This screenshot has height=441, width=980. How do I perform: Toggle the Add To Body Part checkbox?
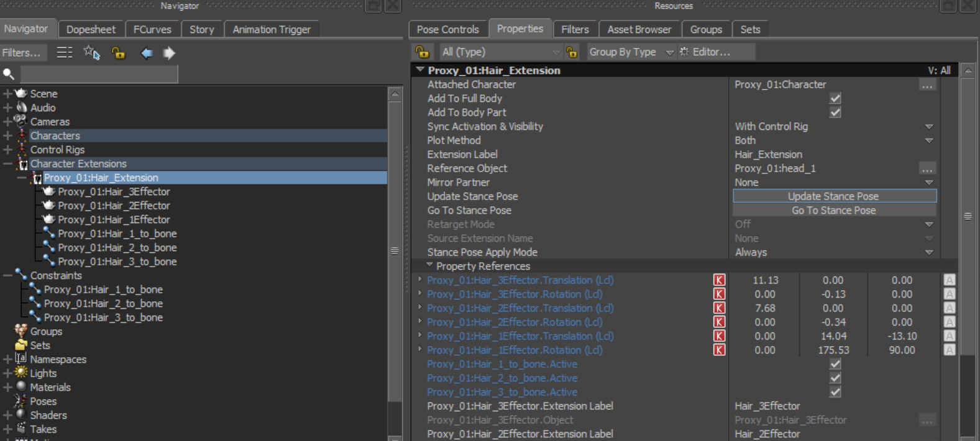pos(835,112)
